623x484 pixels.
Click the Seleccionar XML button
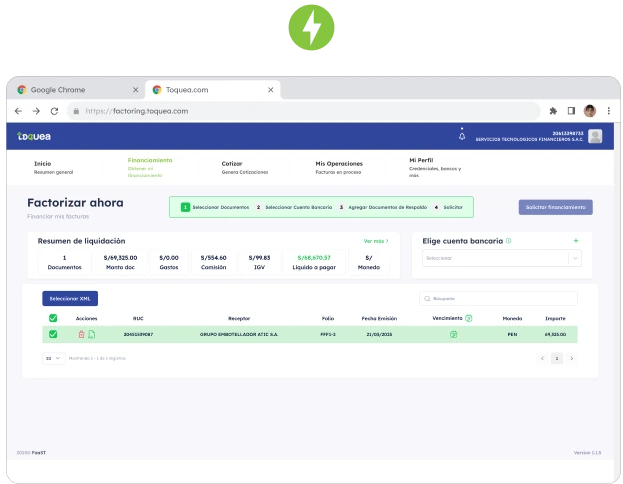click(70, 298)
